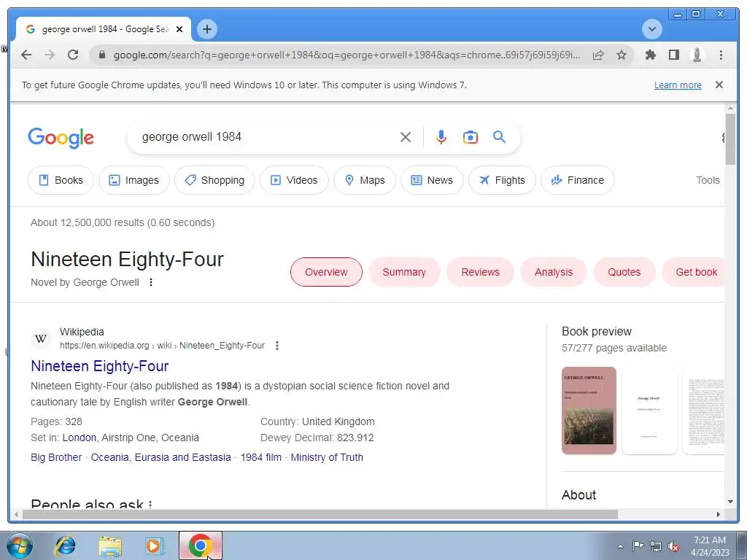This screenshot has height=560, width=747.
Task: Click the Wikipedia W favicon
Action: click(41, 338)
